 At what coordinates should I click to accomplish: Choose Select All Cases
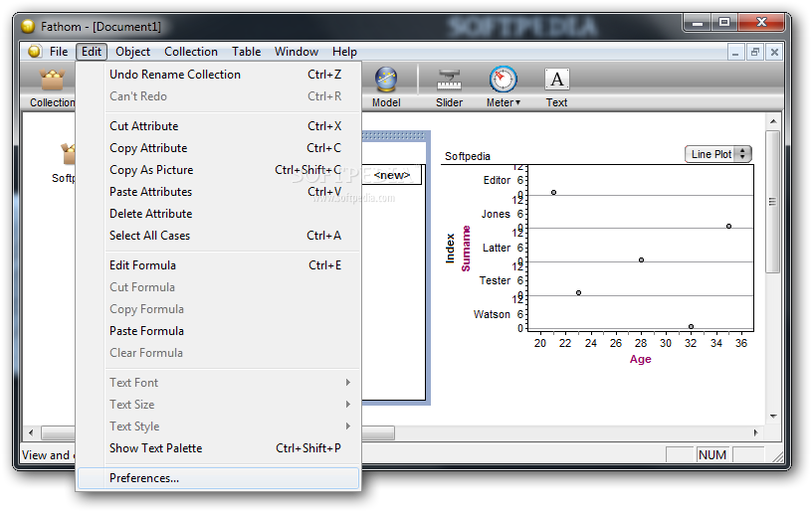[218, 236]
